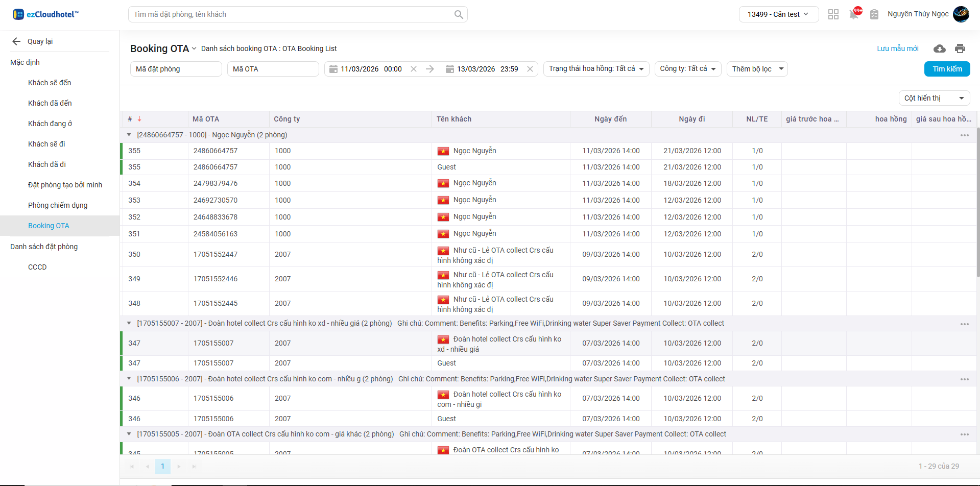Click the Quay lại back arrow
Screen dimensions: 980x486
[16, 41]
